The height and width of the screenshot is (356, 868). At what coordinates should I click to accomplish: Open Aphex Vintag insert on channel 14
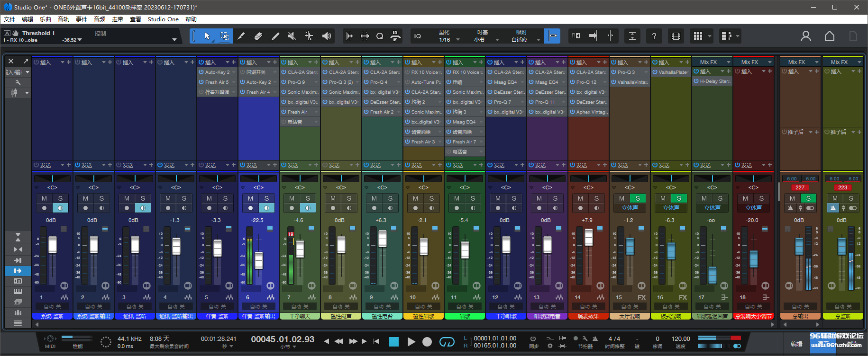(x=588, y=112)
